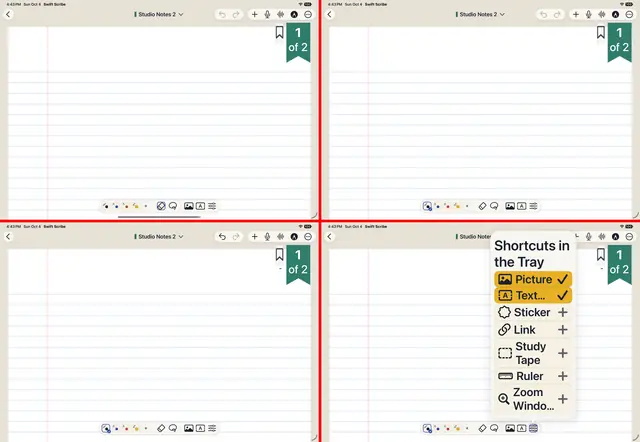Tap text box icon in top-left panel tray
Viewport: 640px width, 442px height.
(x=200, y=206)
